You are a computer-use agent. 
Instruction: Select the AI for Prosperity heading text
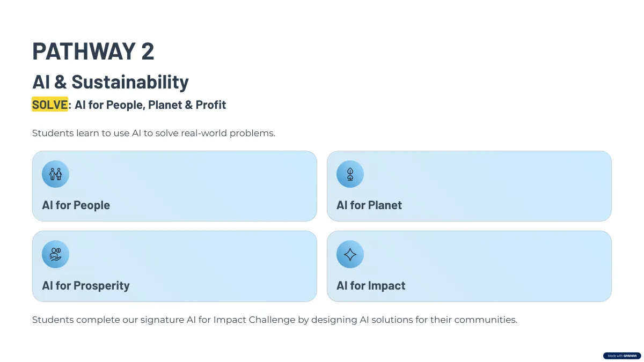(86, 286)
